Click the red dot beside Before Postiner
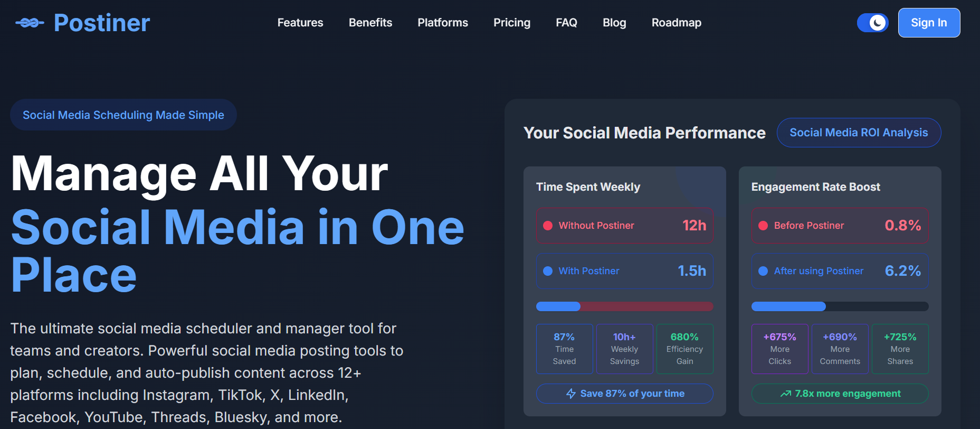Image resolution: width=980 pixels, height=429 pixels. (763, 226)
